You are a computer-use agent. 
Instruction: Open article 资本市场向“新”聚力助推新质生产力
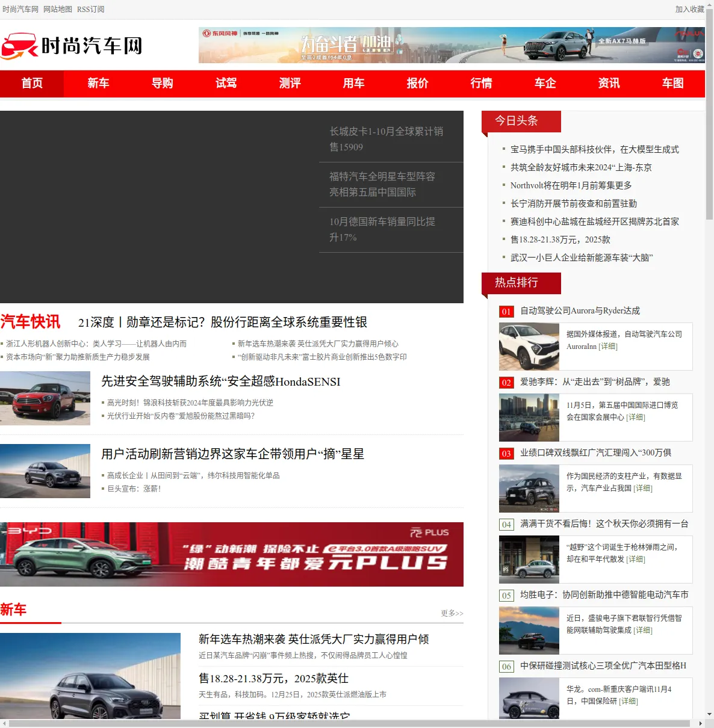[78, 357]
